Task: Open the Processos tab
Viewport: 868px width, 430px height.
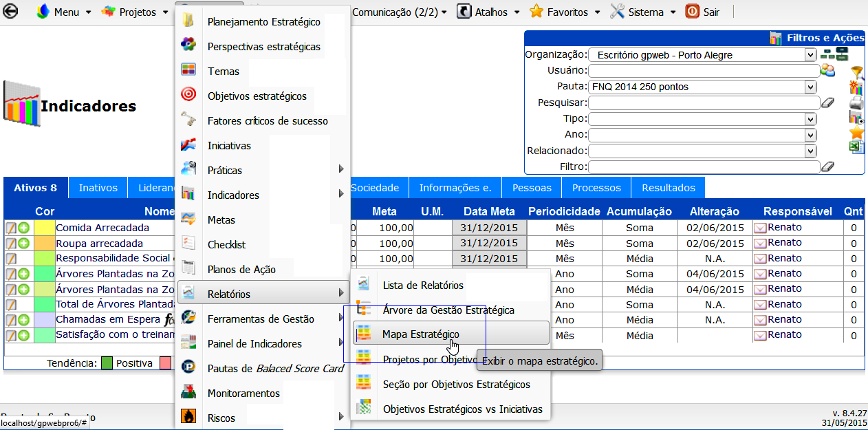Action: 596,188
